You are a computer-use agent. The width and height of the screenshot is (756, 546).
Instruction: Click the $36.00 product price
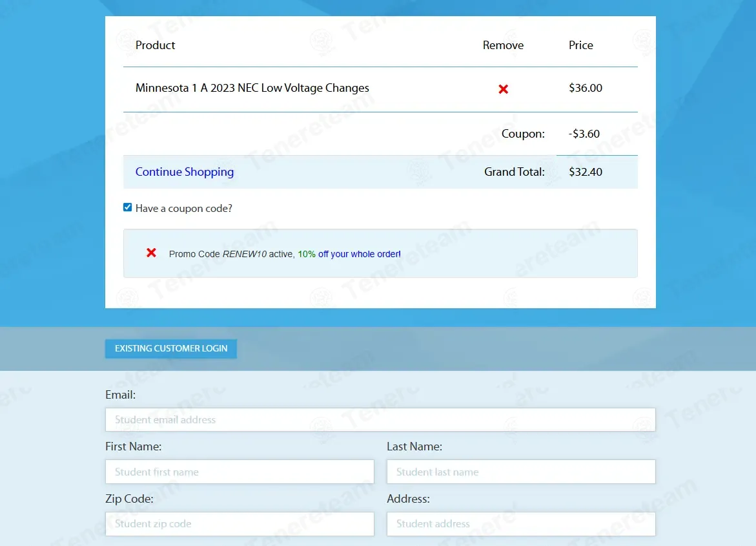pos(586,88)
